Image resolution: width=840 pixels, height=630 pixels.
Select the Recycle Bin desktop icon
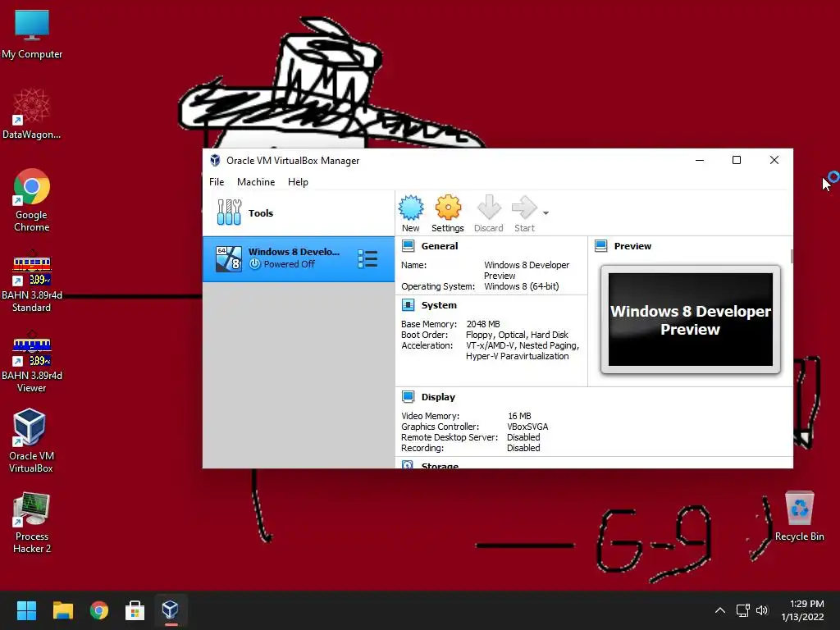799,517
